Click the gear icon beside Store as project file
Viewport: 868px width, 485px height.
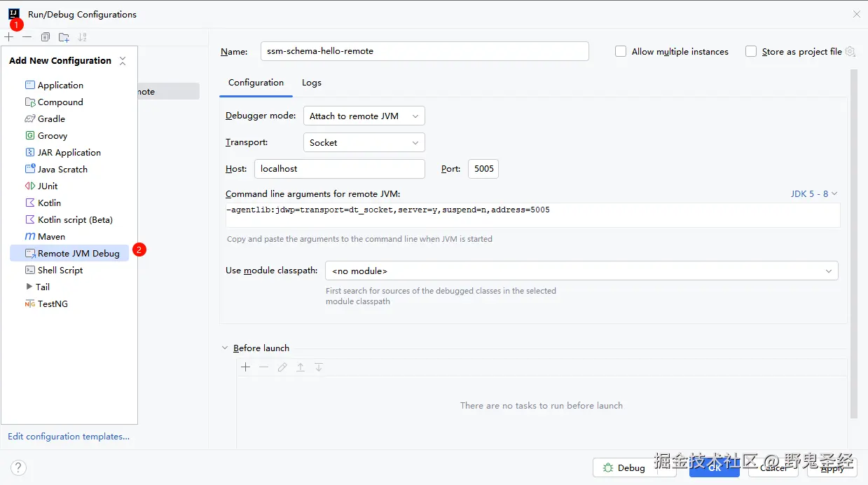[x=850, y=51]
